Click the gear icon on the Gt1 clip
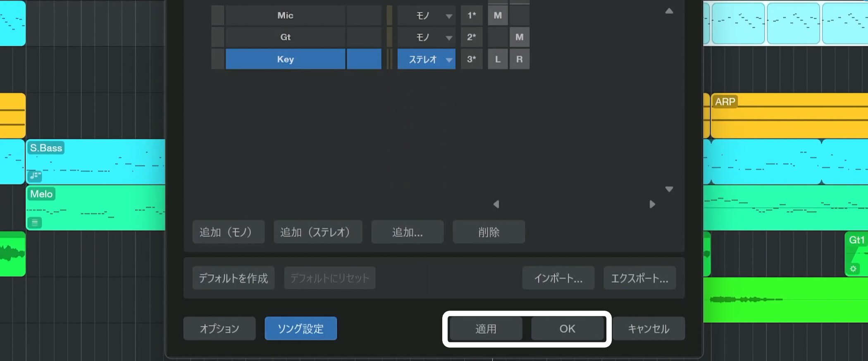This screenshot has width=868, height=361. 853,269
